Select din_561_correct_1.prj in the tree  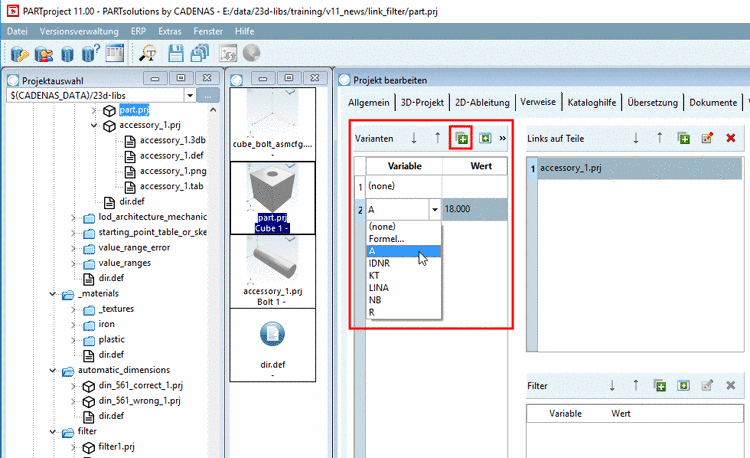click(141, 385)
